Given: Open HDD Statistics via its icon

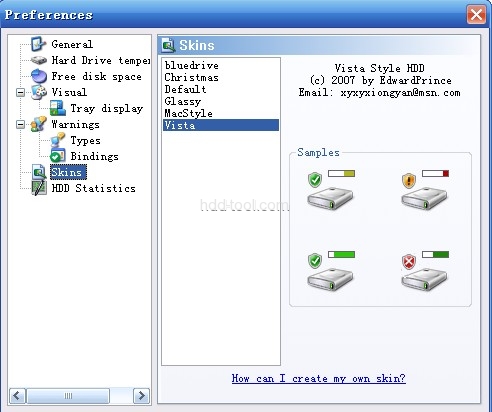Looking at the screenshot, I should [x=39, y=188].
